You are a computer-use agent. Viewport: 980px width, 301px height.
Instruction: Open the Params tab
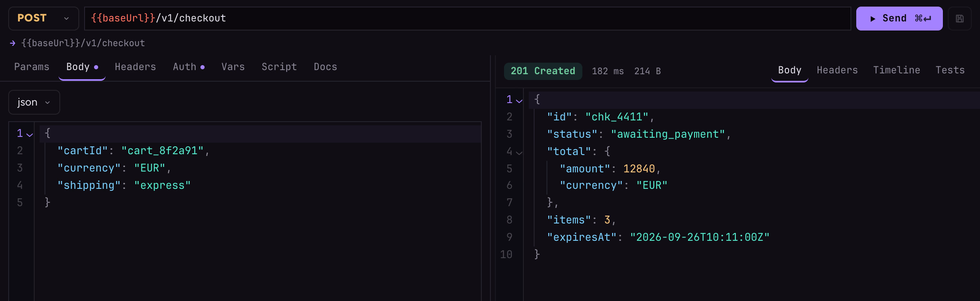click(32, 67)
